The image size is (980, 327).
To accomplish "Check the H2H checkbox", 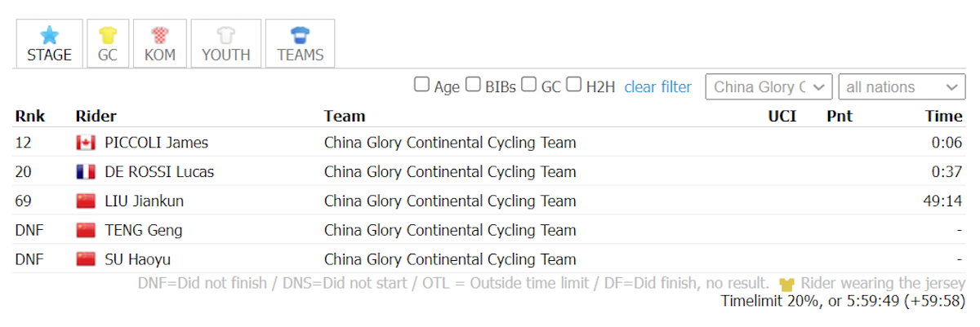I will 574,84.
